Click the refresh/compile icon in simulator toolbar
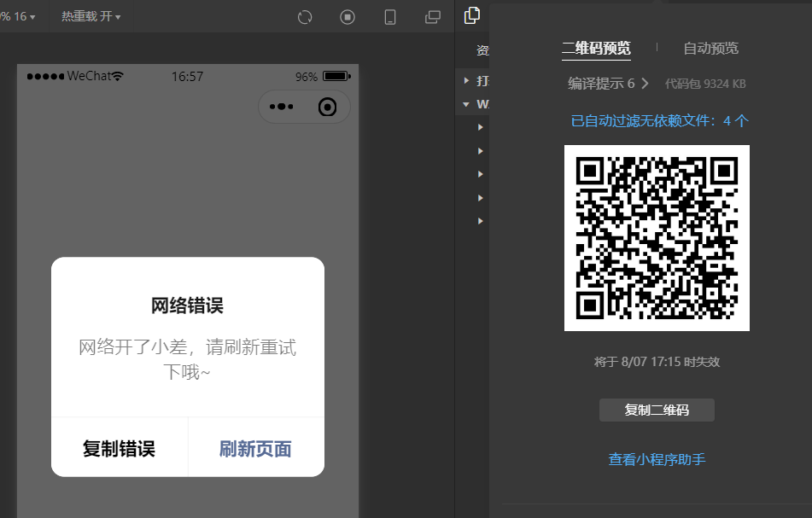Viewport: 812px width, 518px height. pyautogui.click(x=305, y=17)
